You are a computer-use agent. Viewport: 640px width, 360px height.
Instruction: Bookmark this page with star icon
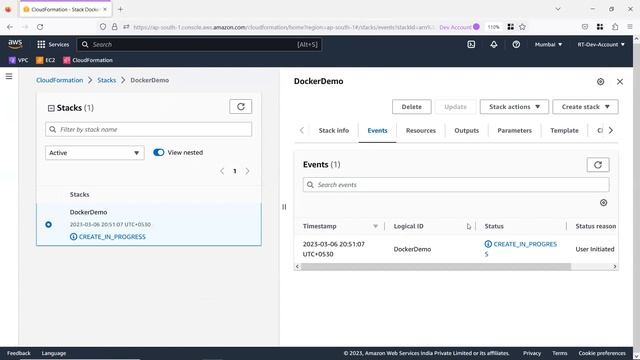click(x=522, y=27)
